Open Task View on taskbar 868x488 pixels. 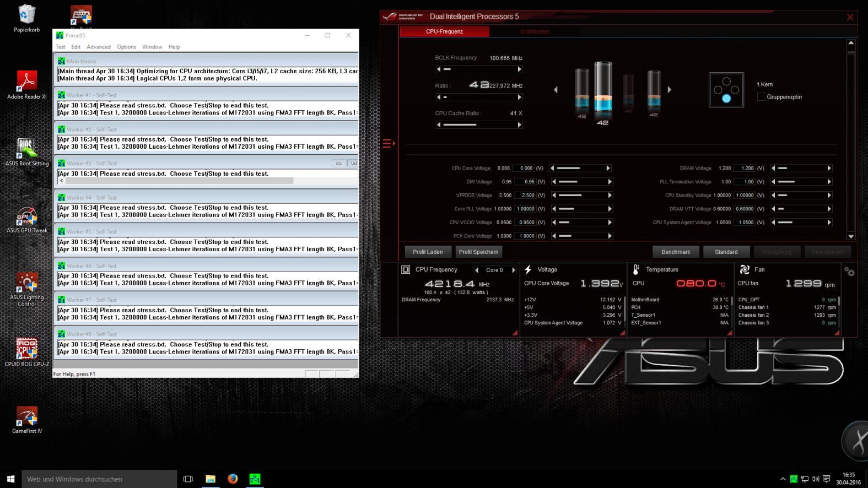click(188, 479)
